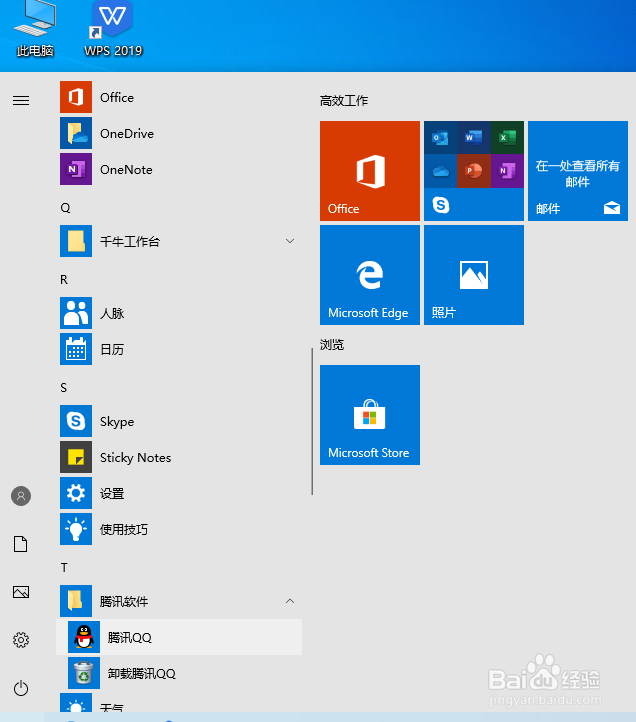
Task: Jump via the Q letter header
Action: pos(65,208)
